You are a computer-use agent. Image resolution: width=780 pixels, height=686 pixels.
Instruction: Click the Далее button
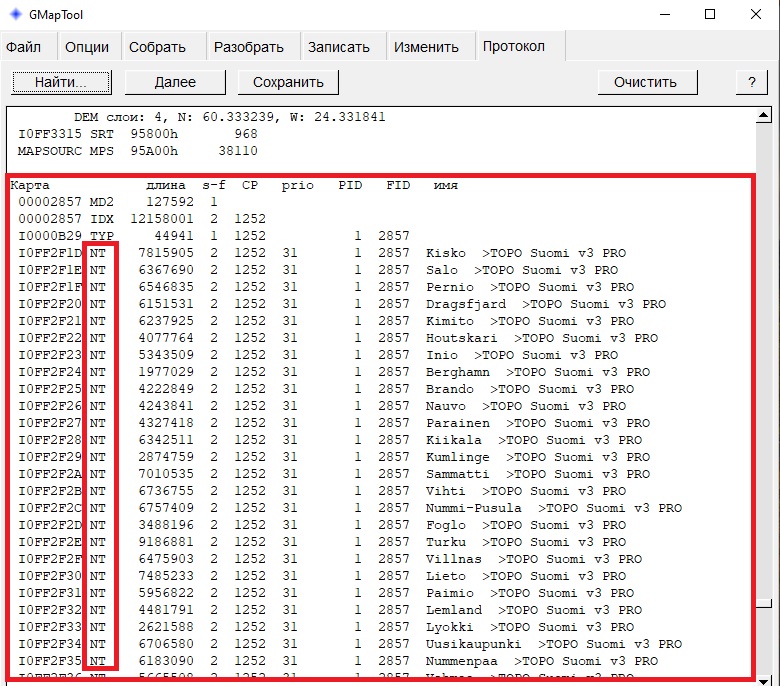click(x=175, y=82)
